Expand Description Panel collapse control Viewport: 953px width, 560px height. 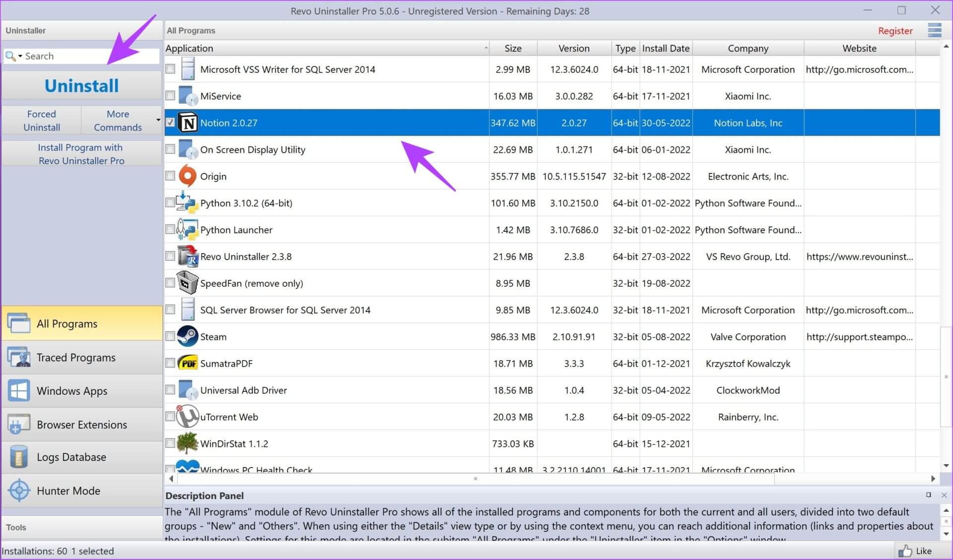click(x=928, y=495)
